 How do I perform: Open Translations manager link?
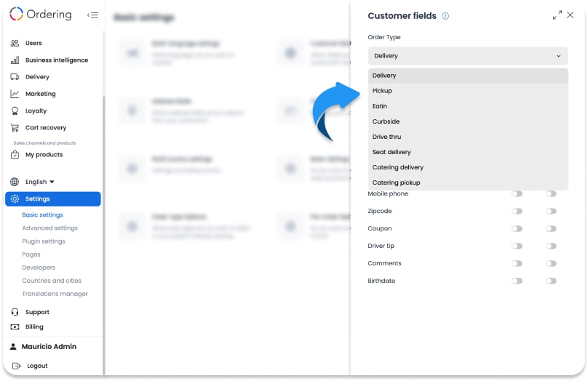(55, 294)
